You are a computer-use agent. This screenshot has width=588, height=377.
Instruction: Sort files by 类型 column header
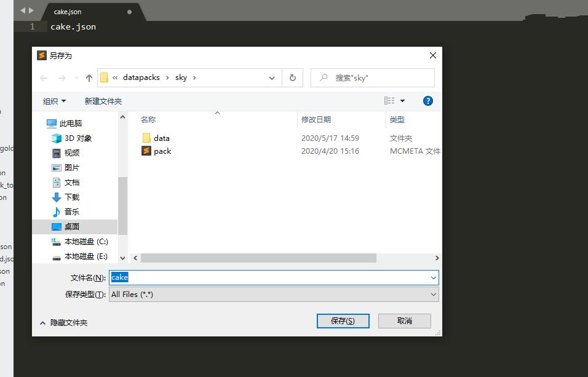click(397, 120)
